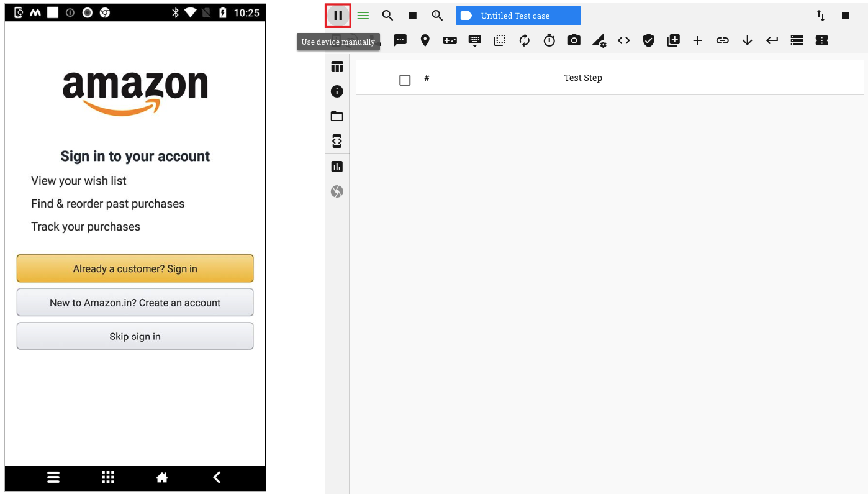Click the '#' column header
The image size is (868, 499).
pos(427,78)
